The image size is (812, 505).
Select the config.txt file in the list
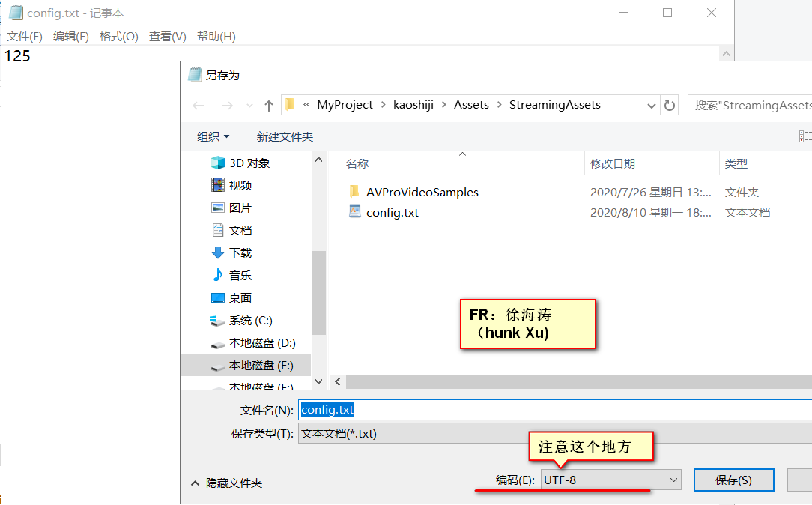tap(393, 212)
